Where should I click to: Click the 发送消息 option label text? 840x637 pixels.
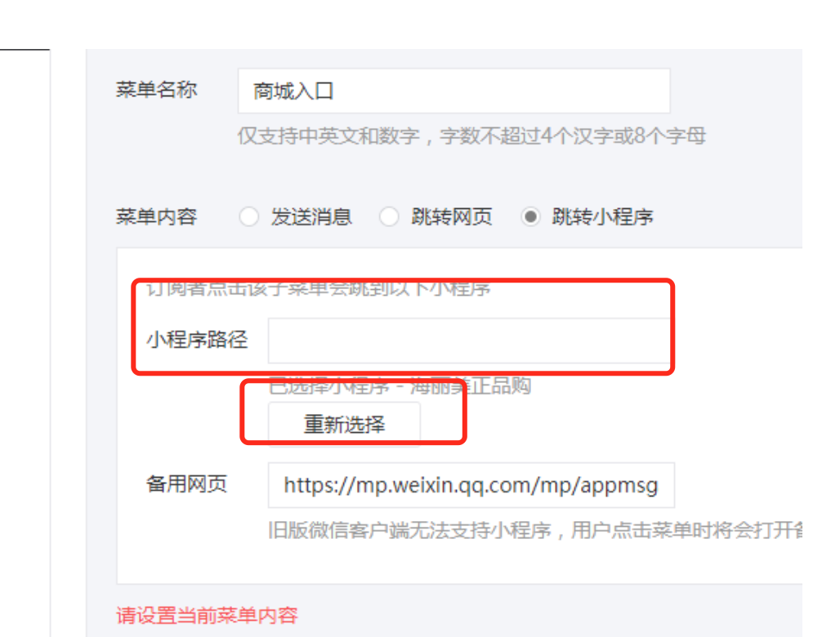tap(311, 217)
